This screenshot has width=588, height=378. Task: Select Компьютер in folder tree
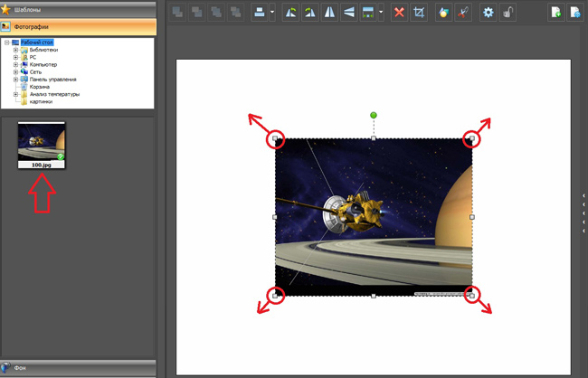tap(43, 64)
